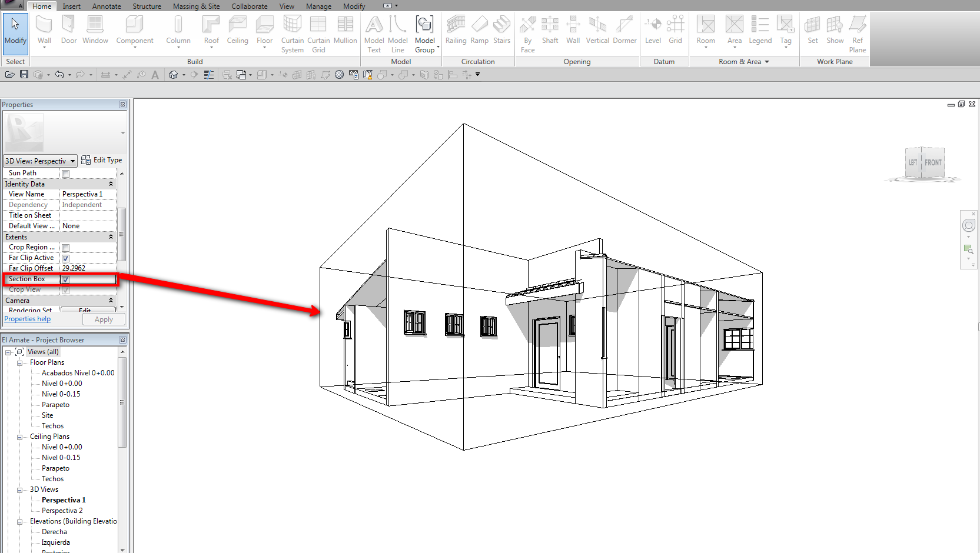Screen dimensions: 980x553
Task: Collapse the Camera section
Action: tap(111, 300)
